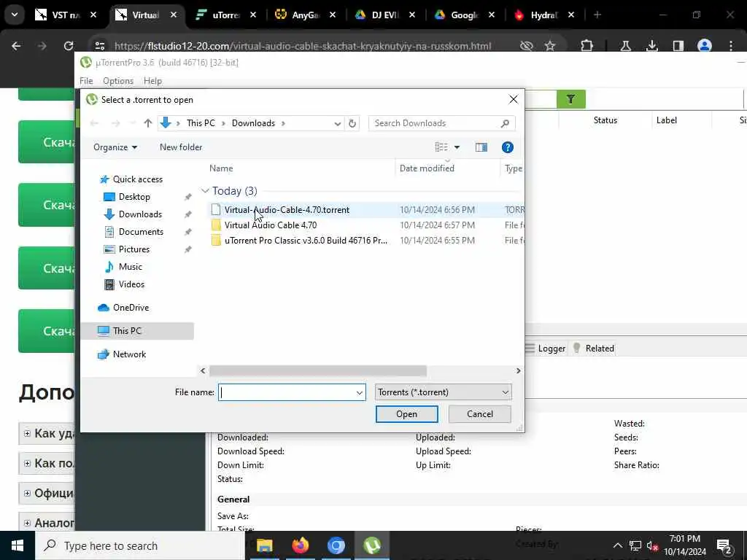This screenshot has width=747, height=560.
Task: Switch to Related tab in uTorrent
Action: pos(594,349)
